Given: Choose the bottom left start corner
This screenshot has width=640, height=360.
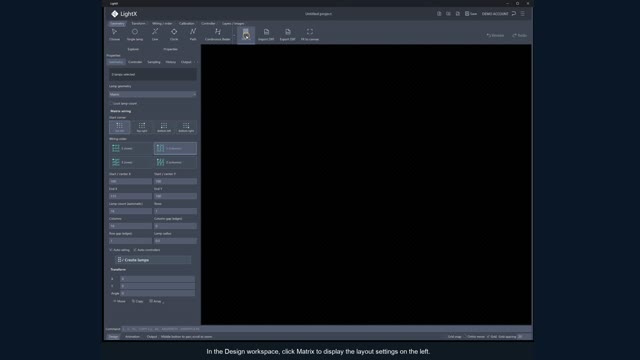Looking at the screenshot, I should click(164, 127).
